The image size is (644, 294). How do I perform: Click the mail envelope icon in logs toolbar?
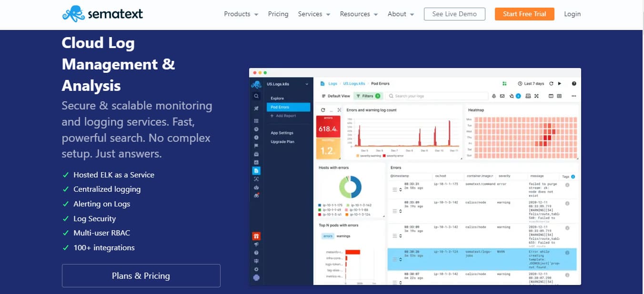[502, 96]
